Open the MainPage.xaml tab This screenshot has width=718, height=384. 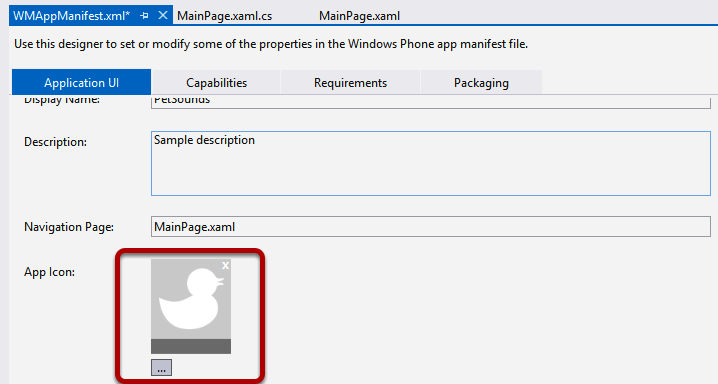pos(359,16)
